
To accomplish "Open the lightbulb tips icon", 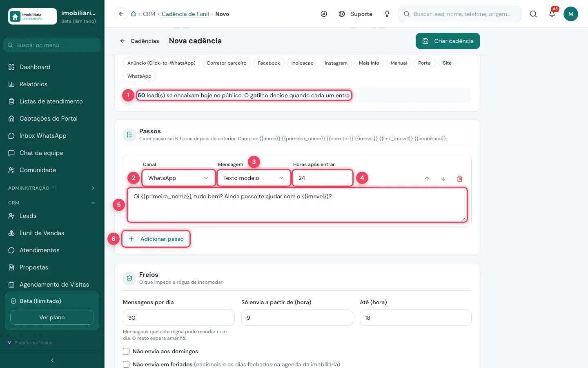I will [x=387, y=14].
